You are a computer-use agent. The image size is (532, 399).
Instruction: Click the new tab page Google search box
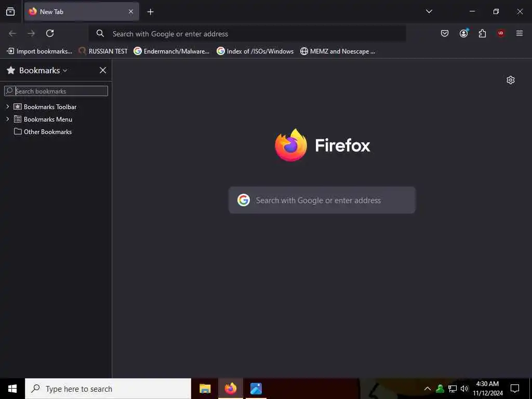pyautogui.click(x=322, y=200)
